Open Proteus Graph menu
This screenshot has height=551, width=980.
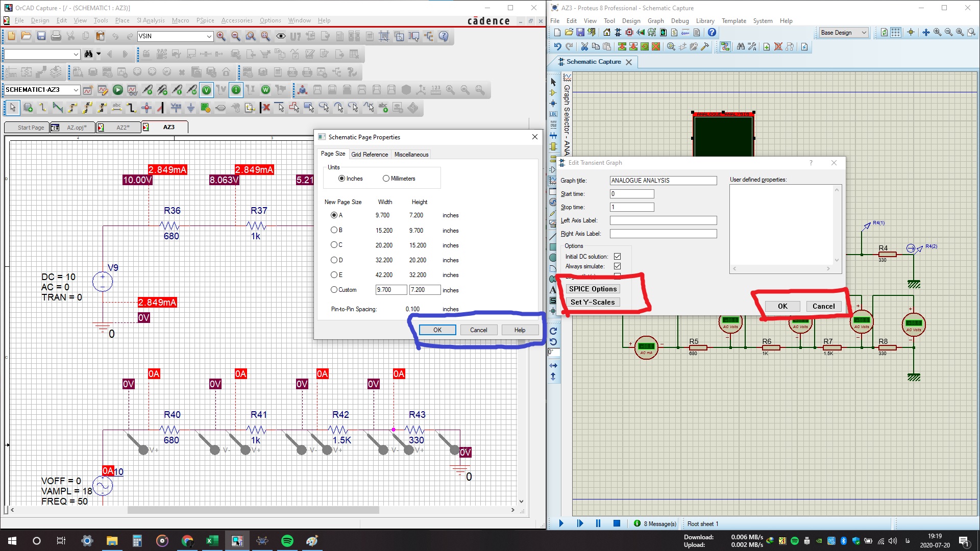[655, 21]
